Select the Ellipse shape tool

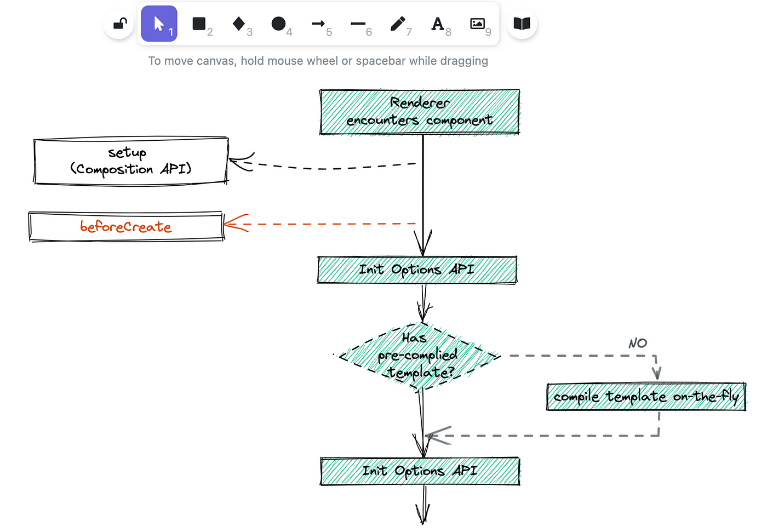point(278,24)
